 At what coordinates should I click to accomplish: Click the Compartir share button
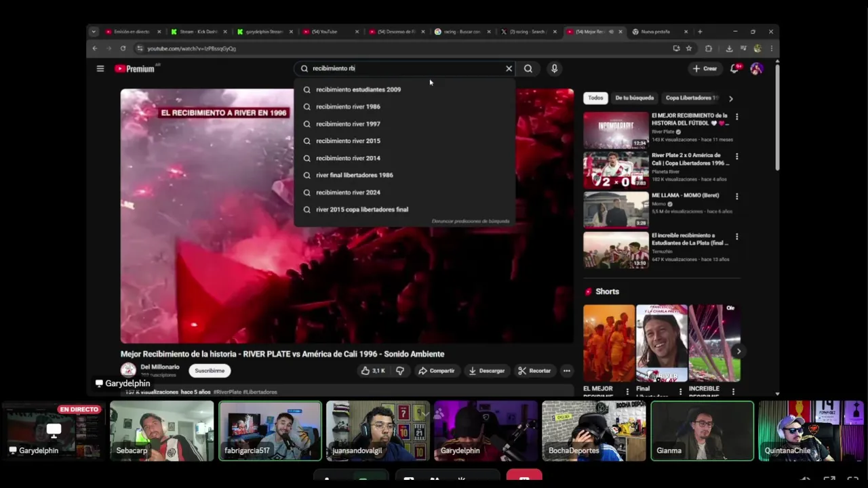(437, 371)
